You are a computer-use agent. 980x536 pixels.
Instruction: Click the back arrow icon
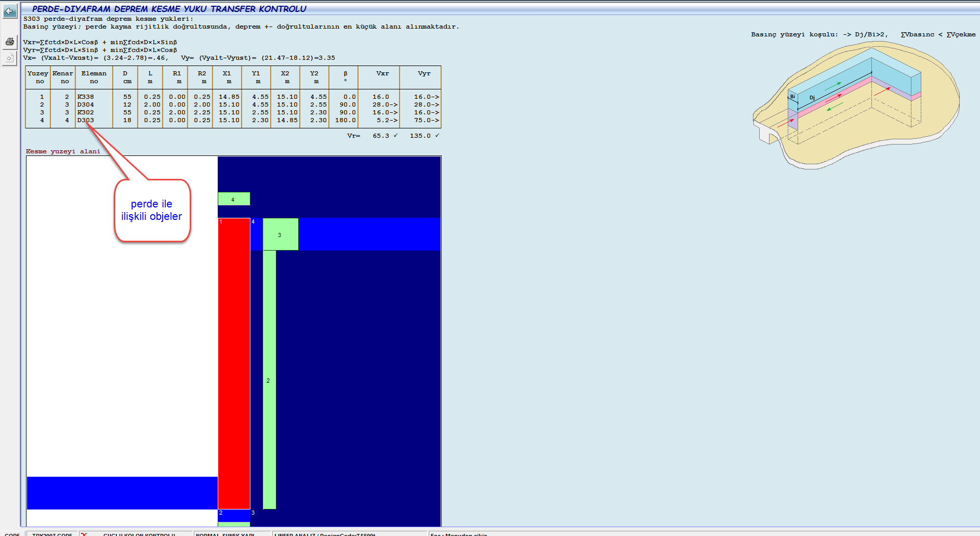(9, 11)
